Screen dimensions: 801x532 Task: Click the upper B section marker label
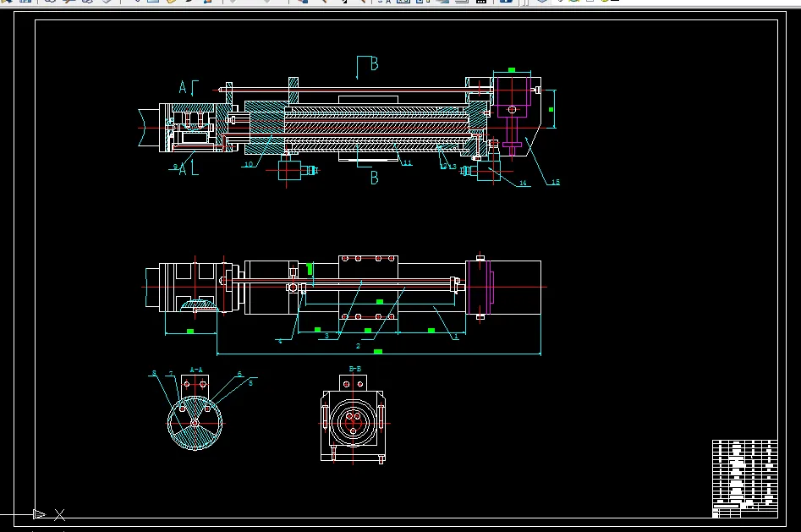(375, 64)
